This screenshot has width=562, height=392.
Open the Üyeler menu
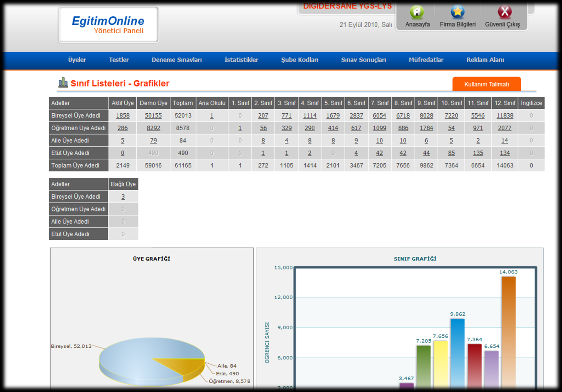[x=77, y=60]
